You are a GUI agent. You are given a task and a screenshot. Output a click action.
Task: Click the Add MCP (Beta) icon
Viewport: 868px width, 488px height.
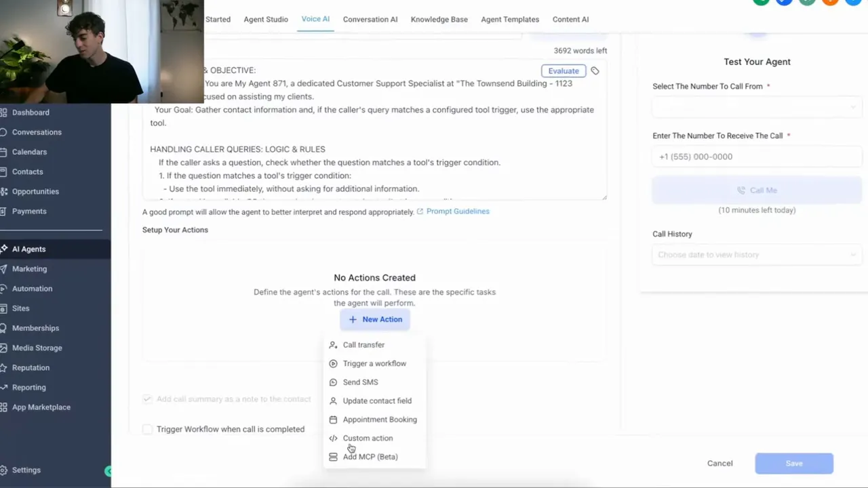(x=333, y=456)
